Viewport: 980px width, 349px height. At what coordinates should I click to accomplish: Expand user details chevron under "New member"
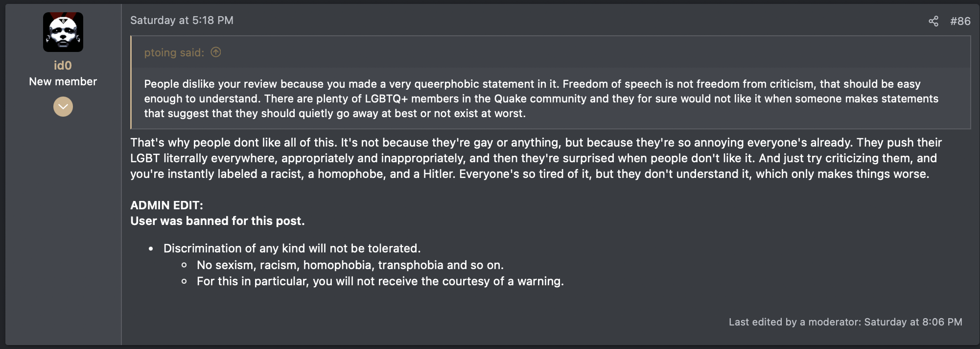63,106
